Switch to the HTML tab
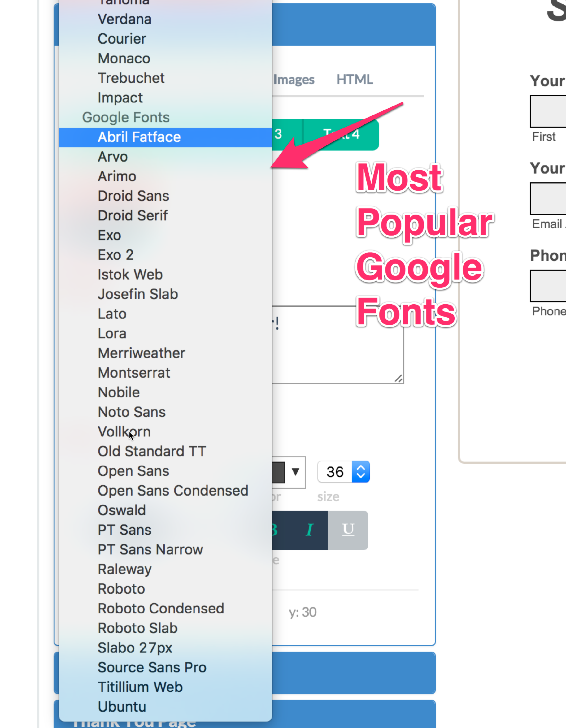566x728 pixels. pos(354,80)
